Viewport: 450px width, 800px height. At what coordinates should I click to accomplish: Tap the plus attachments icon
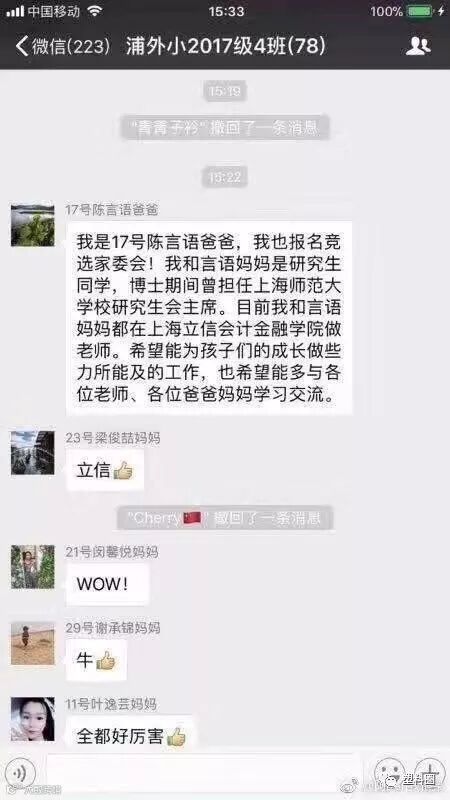[430, 771]
